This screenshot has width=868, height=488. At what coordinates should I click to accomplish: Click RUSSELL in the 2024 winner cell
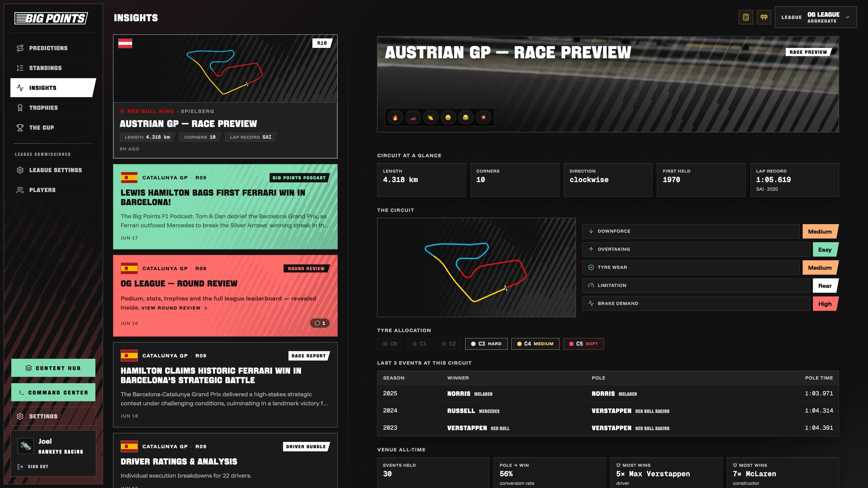(461, 411)
